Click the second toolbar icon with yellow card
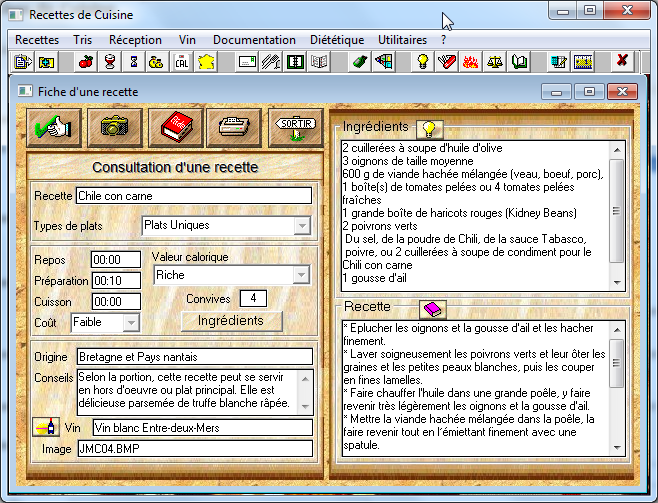 [46, 62]
